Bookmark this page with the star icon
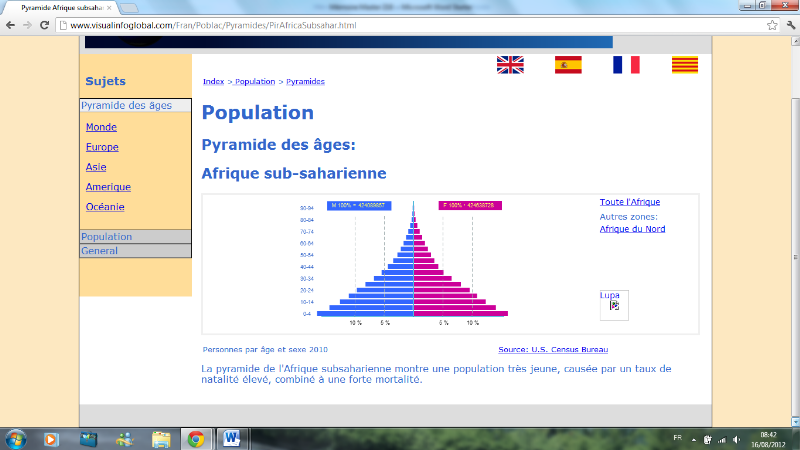The image size is (800, 450). (772, 25)
